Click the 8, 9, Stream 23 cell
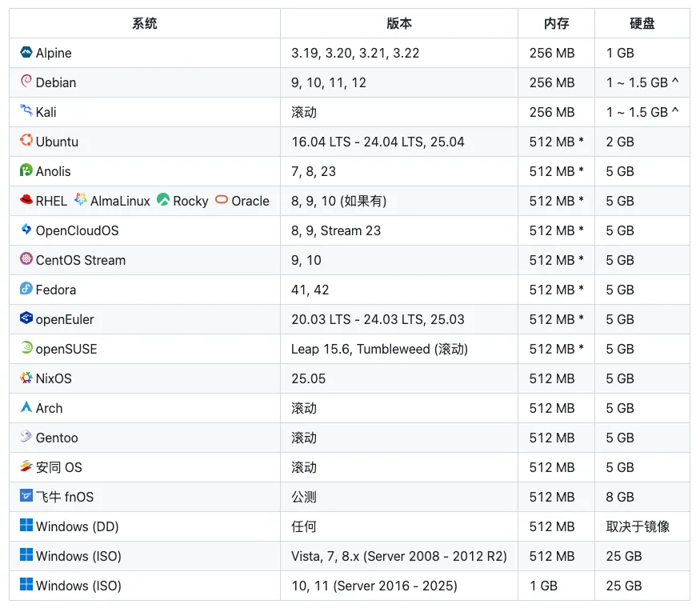Screen dimensions: 700x608 tap(336, 230)
